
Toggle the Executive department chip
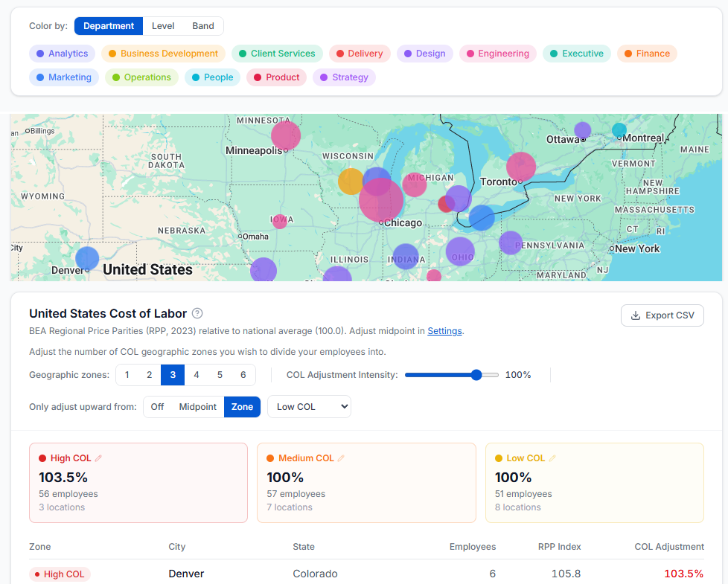(577, 54)
